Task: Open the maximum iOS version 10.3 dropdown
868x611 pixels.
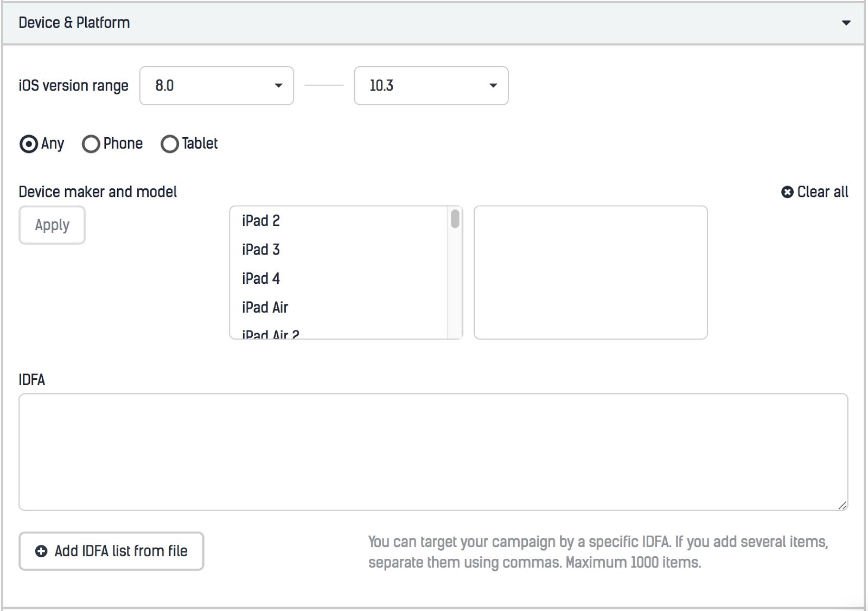Action: [431, 86]
